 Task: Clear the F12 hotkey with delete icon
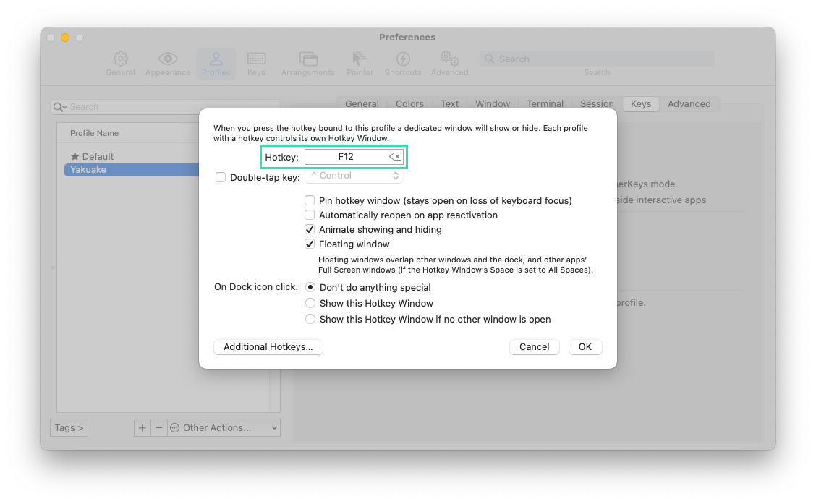[396, 157]
